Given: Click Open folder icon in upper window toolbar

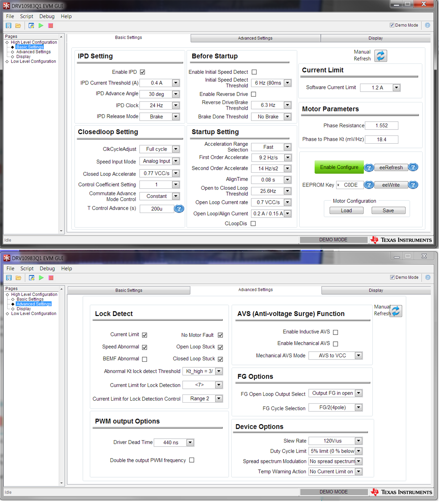Looking at the screenshot, I should 18,26.
